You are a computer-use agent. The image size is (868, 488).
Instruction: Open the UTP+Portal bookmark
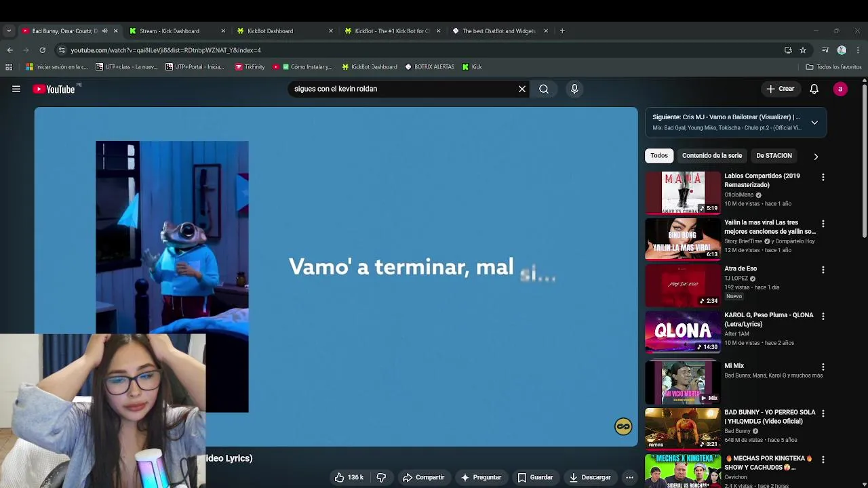(x=195, y=66)
